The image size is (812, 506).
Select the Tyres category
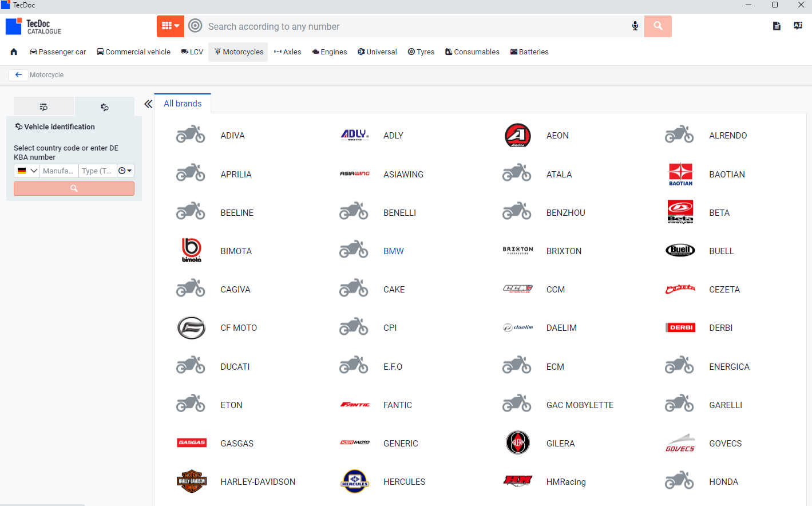(x=421, y=52)
